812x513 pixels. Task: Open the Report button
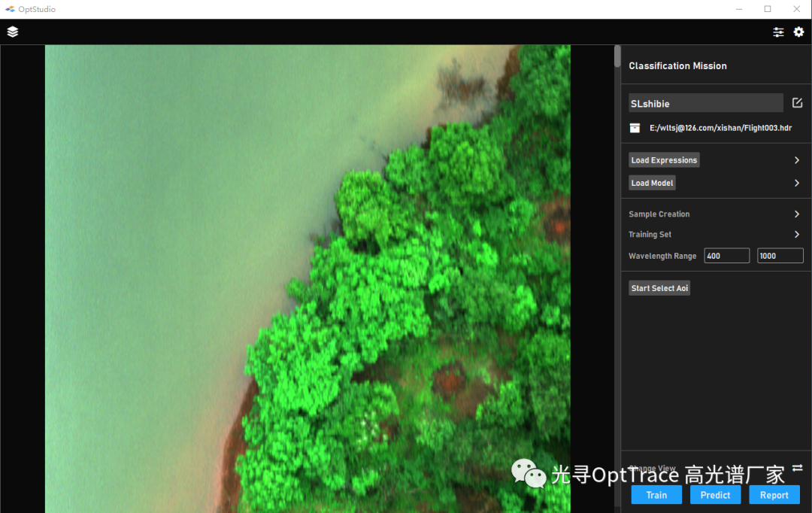coord(774,495)
